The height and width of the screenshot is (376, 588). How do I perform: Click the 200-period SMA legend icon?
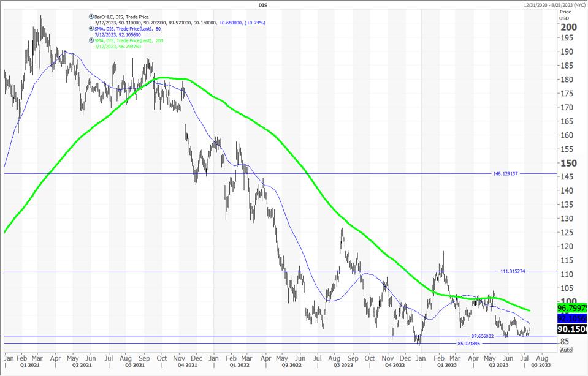click(x=92, y=40)
